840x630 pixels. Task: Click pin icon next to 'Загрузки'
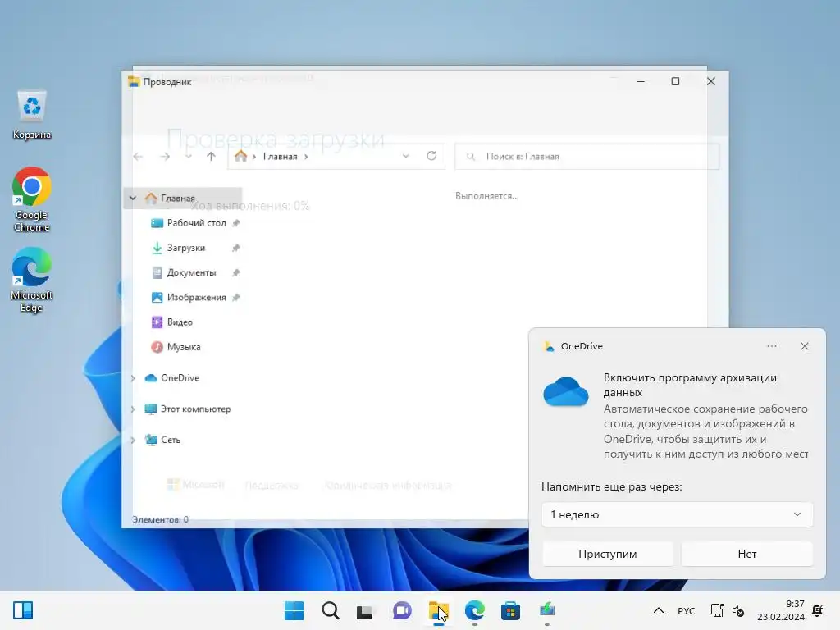tap(235, 248)
